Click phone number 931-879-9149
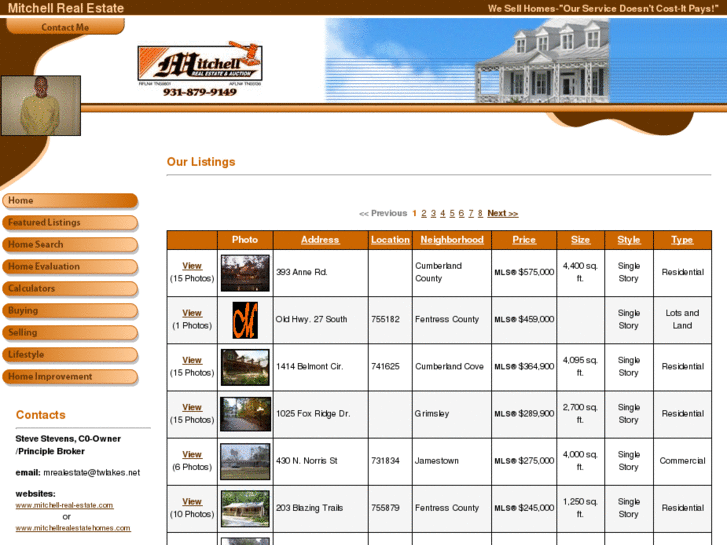Image resolution: width=727 pixels, height=545 pixels. [200, 92]
